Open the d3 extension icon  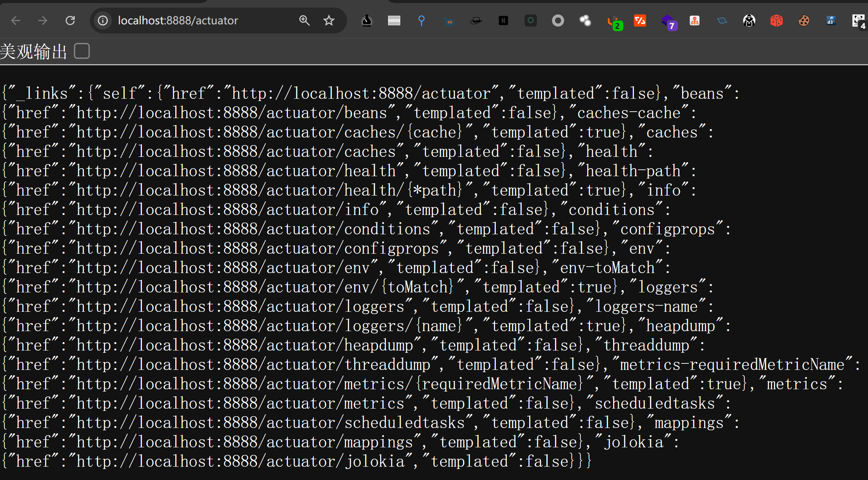tap(831, 21)
